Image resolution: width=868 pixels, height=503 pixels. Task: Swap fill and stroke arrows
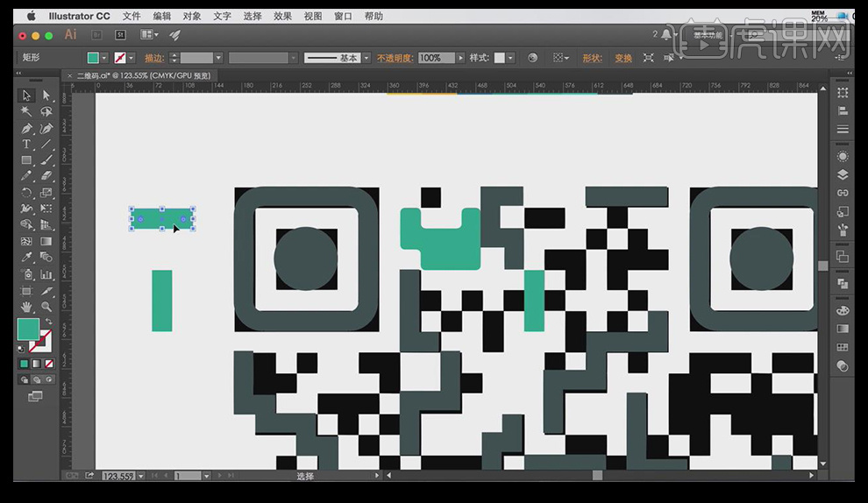[48, 322]
